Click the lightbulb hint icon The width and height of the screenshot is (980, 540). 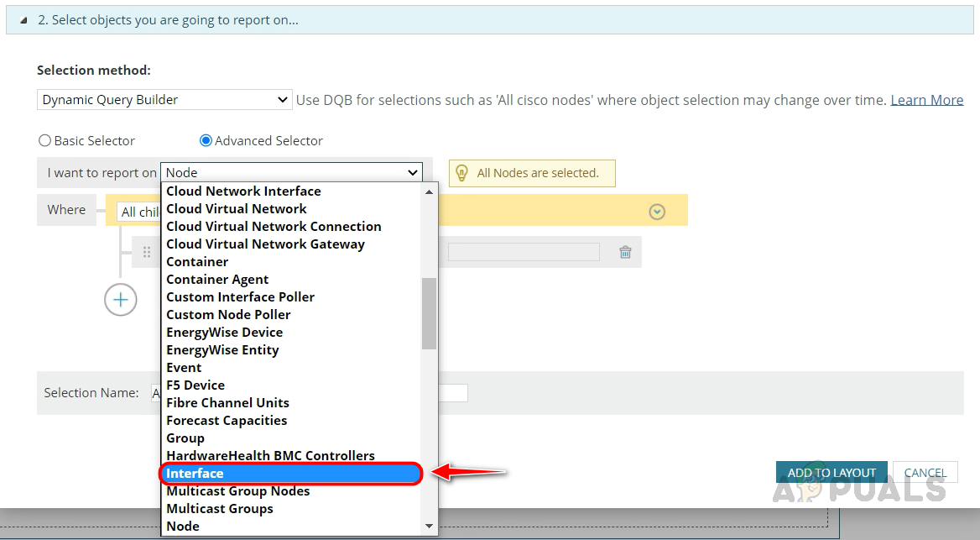point(461,173)
